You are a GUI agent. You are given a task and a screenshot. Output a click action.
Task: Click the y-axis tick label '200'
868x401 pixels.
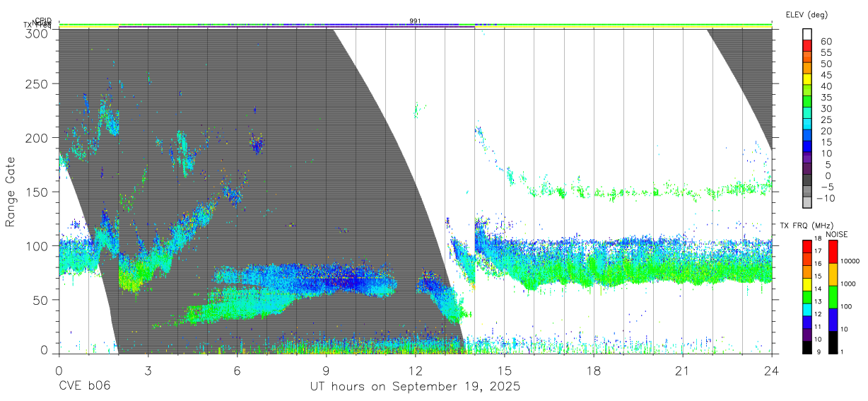pyautogui.click(x=37, y=138)
